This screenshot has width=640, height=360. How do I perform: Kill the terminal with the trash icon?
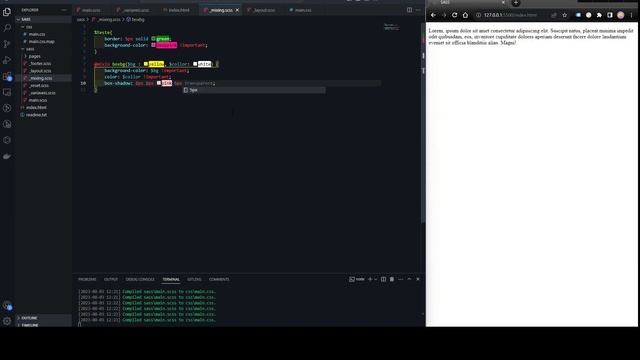(x=392, y=279)
